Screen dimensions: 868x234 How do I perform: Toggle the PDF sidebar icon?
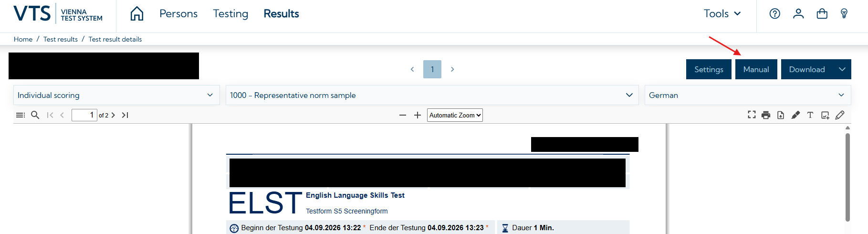tap(21, 115)
